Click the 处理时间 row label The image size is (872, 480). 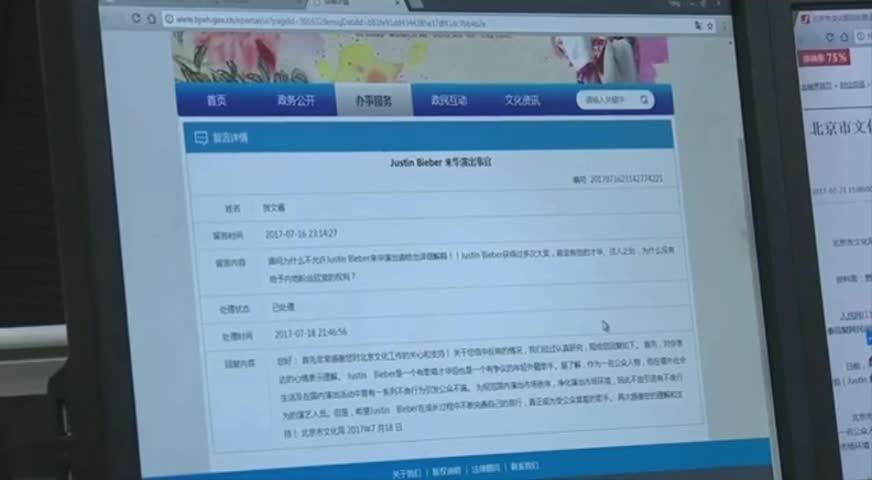(237, 337)
